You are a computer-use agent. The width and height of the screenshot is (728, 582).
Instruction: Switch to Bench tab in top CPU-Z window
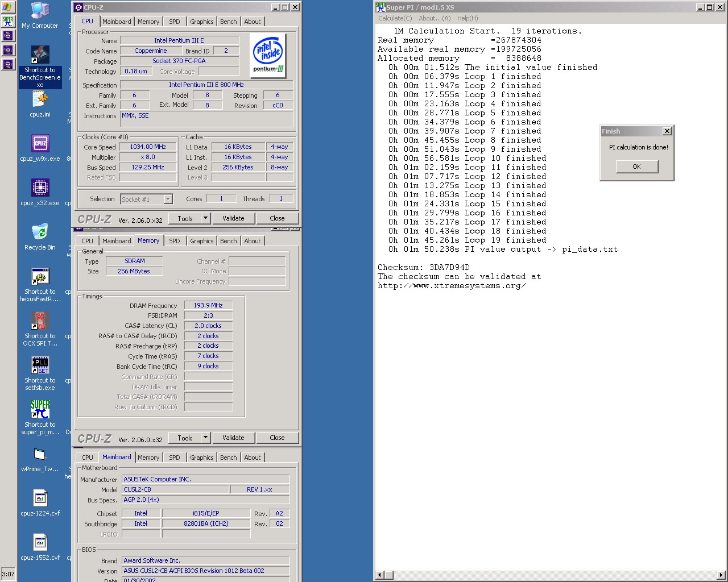click(229, 22)
